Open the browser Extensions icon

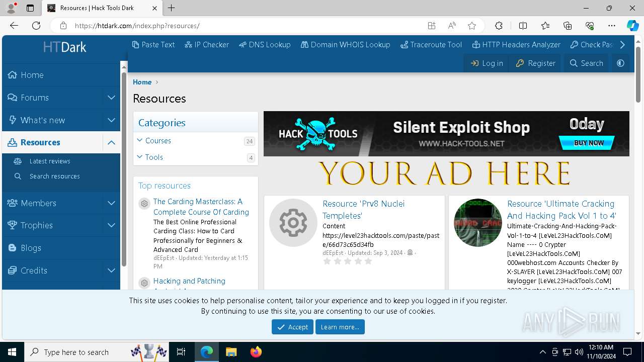499,26
